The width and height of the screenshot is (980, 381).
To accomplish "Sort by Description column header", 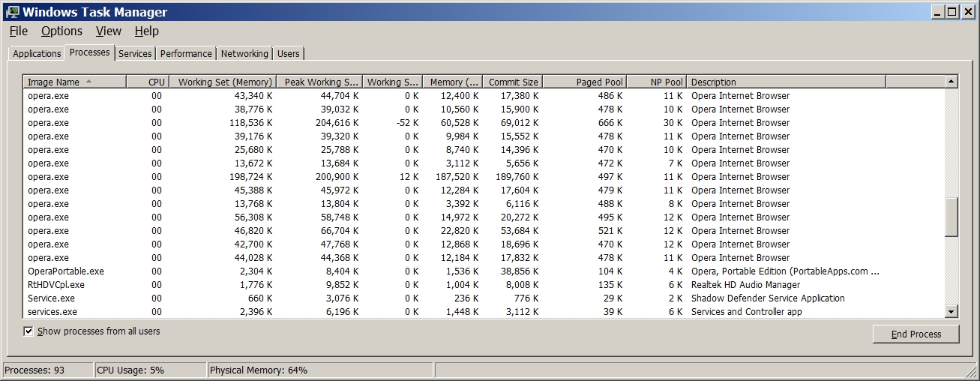I will pyautogui.click(x=786, y=82).
